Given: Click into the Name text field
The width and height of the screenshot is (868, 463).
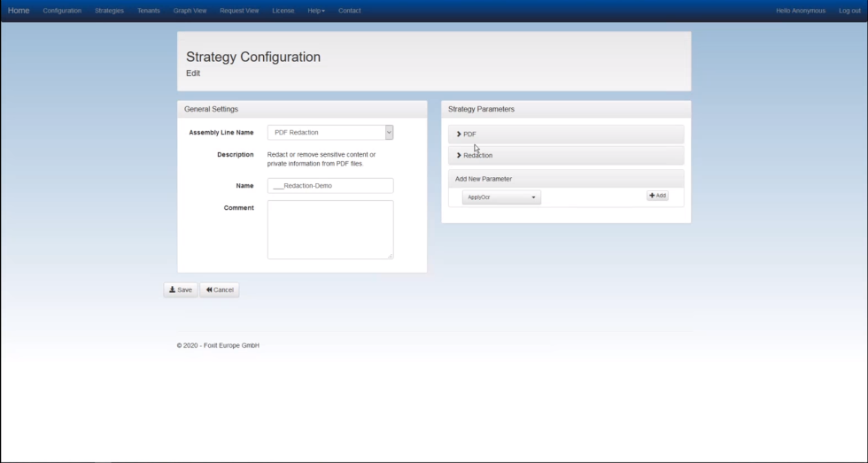Looking at the screenshot, I should [x=330, y=186].
